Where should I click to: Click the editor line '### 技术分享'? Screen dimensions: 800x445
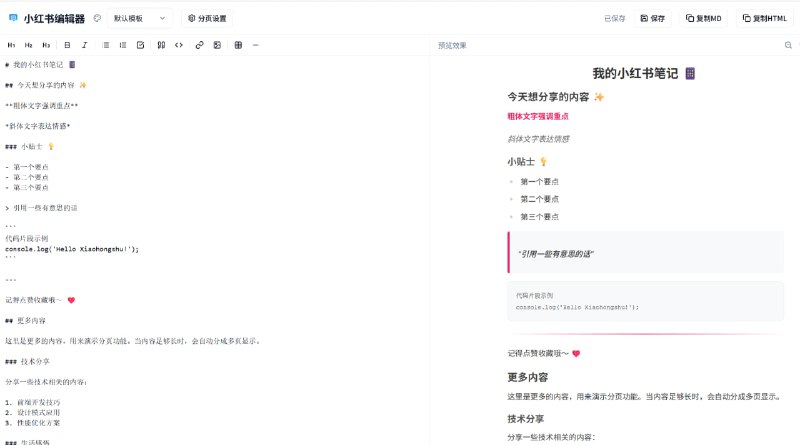pyautogui.click(x=28, y=361)
